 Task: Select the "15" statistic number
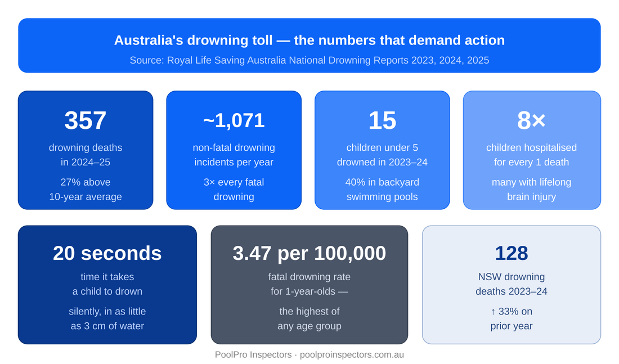(382, 120)
